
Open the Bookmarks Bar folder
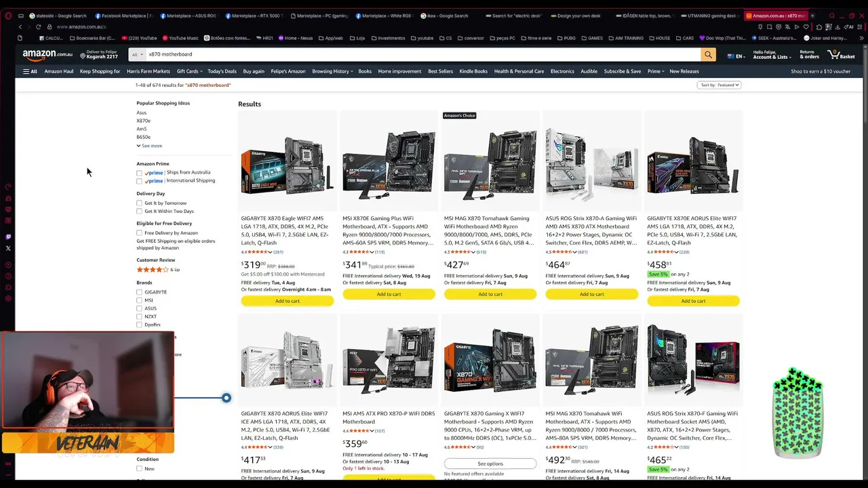pyautogui.click(x=92, y=38)
